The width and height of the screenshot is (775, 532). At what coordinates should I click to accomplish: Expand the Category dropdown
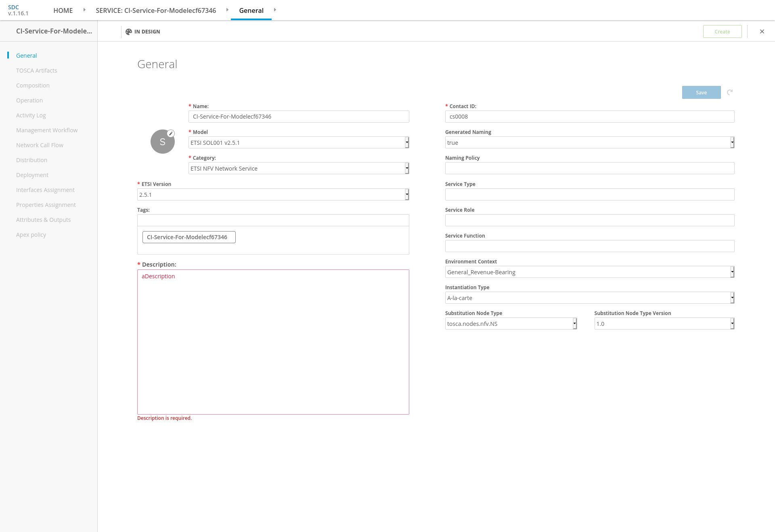coord(299,168)
